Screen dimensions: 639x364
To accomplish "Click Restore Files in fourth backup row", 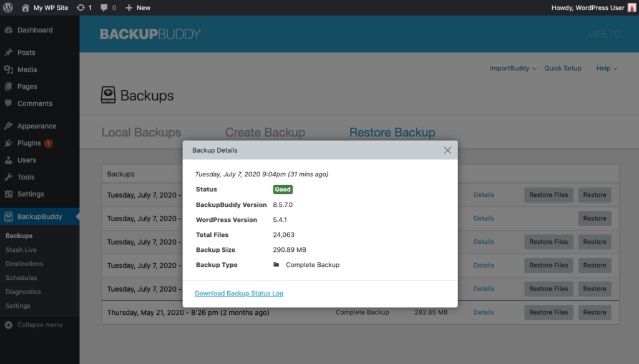I will tap(549, 266).
